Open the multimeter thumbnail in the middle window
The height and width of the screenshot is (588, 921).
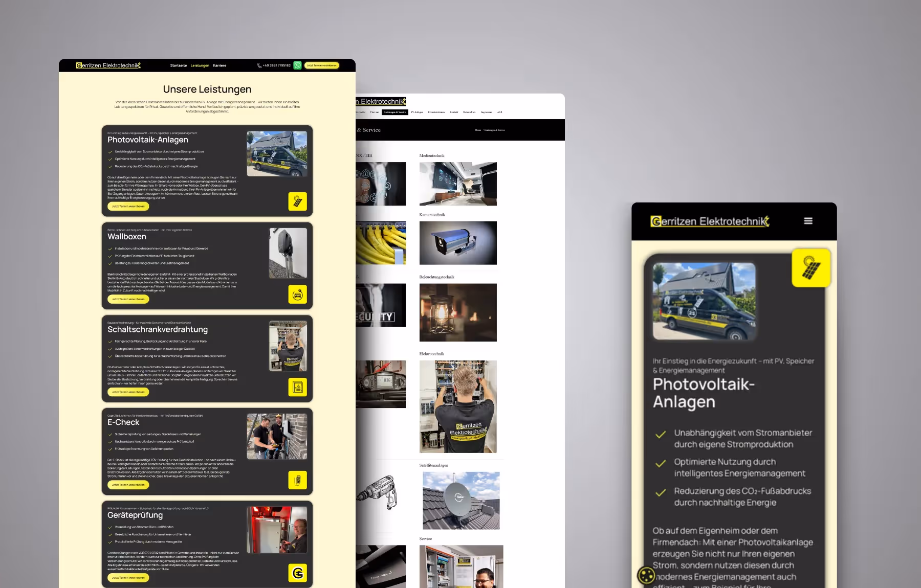click(x=381, y=384)
